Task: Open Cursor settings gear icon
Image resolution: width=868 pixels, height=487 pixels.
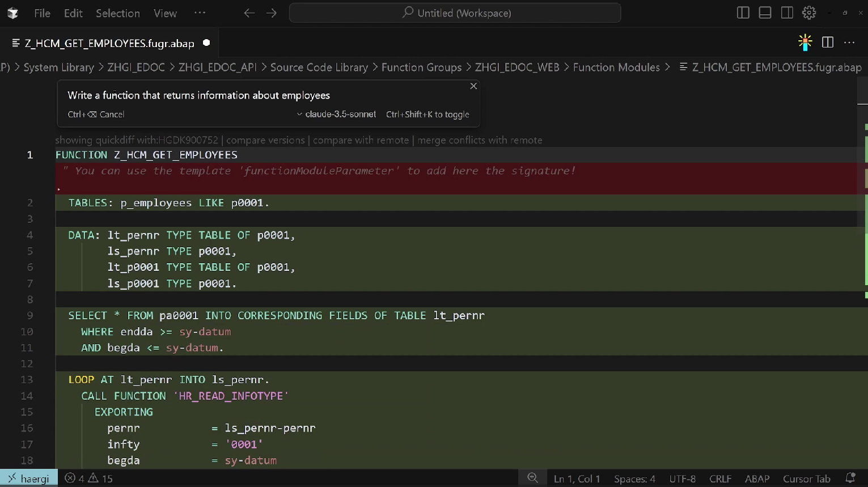Action: click(809, 13)
